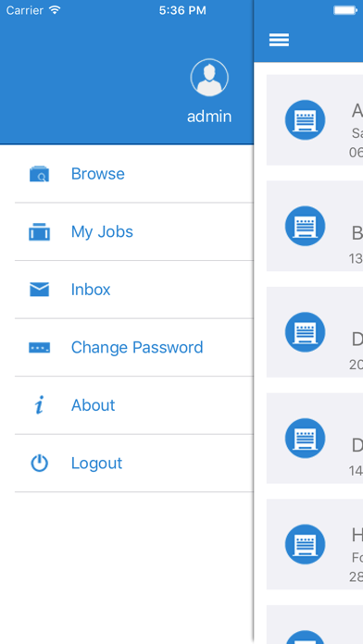Click the Browse folder icon
The image size is (363, 644).
40,174
